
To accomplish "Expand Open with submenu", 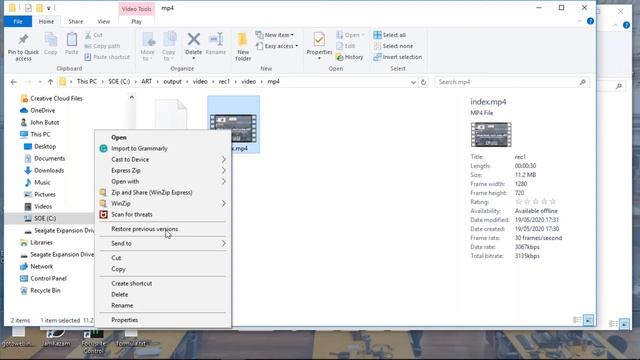I will pos(224,181).
